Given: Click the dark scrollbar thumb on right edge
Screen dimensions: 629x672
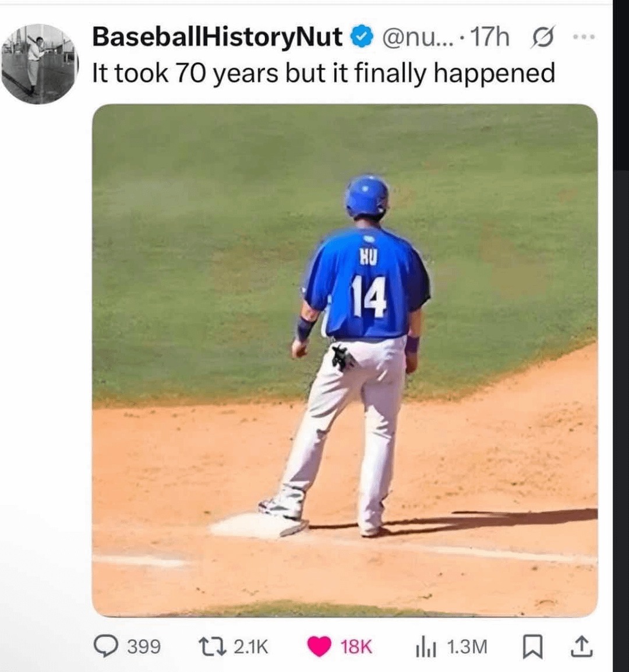Looking at the screenshot, I should tap(621, 87).
